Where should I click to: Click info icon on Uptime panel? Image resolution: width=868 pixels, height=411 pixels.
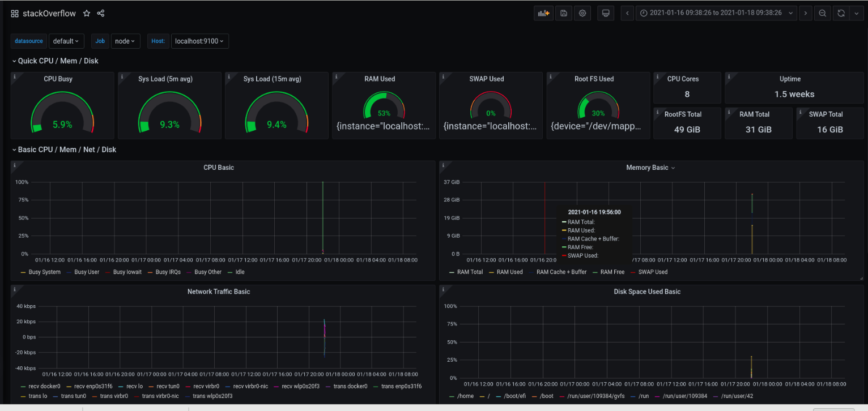(729, 76)
